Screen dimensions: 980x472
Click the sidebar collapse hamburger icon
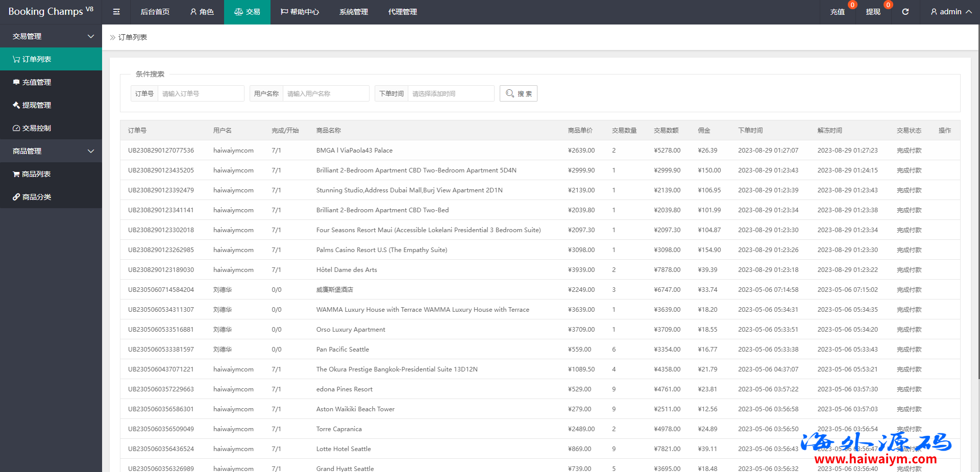point(116,12)
